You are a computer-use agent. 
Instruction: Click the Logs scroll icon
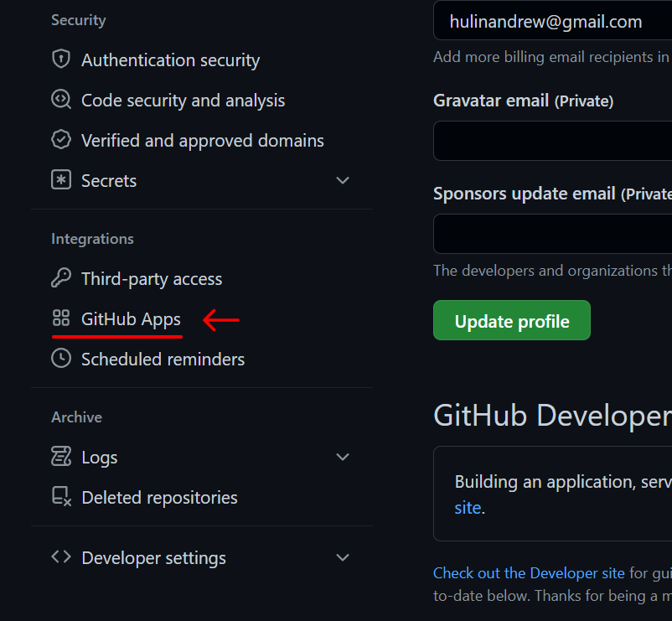point(61,456)
